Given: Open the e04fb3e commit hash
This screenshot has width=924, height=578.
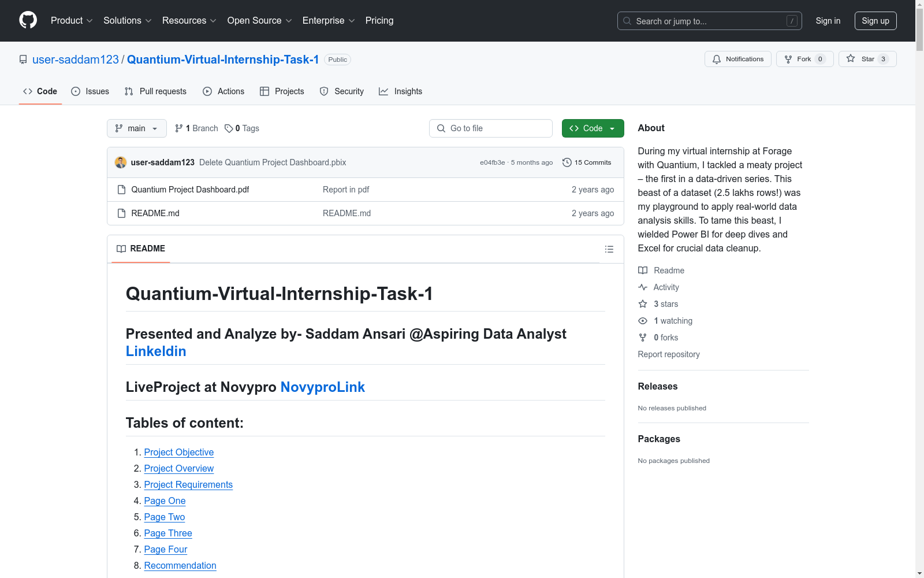Looking at the screenshot, I should (493, 162).
